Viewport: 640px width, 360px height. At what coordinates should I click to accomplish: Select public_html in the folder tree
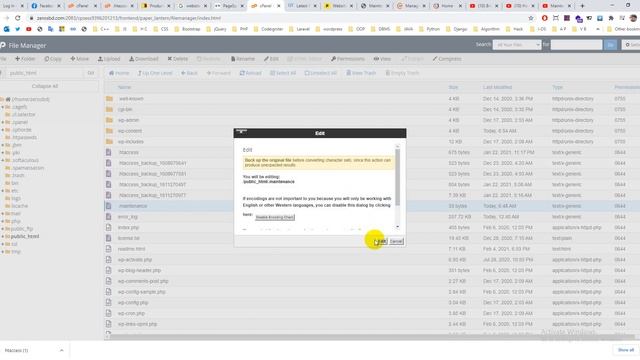(25, 236)
